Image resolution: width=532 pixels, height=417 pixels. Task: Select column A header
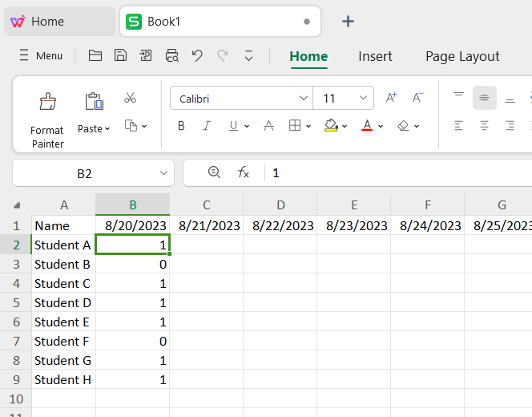pyautogui.click(x=64, y=204)
